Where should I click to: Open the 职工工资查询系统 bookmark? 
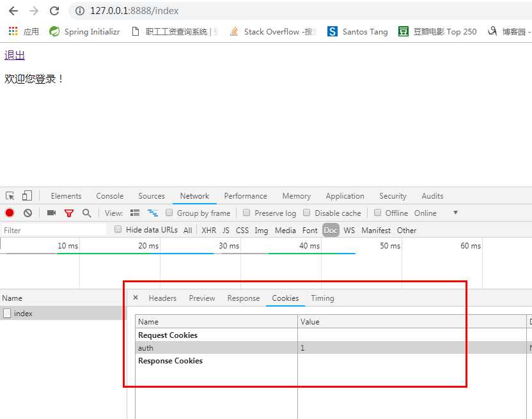[175, 31]
